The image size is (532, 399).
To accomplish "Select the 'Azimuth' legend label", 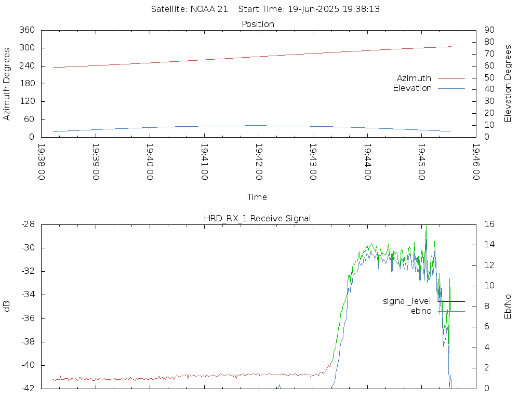I will coord(414,78).
